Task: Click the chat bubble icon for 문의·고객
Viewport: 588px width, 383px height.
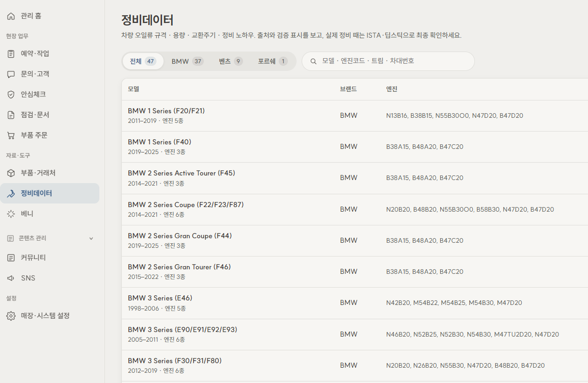Action: tap(11, 74)
